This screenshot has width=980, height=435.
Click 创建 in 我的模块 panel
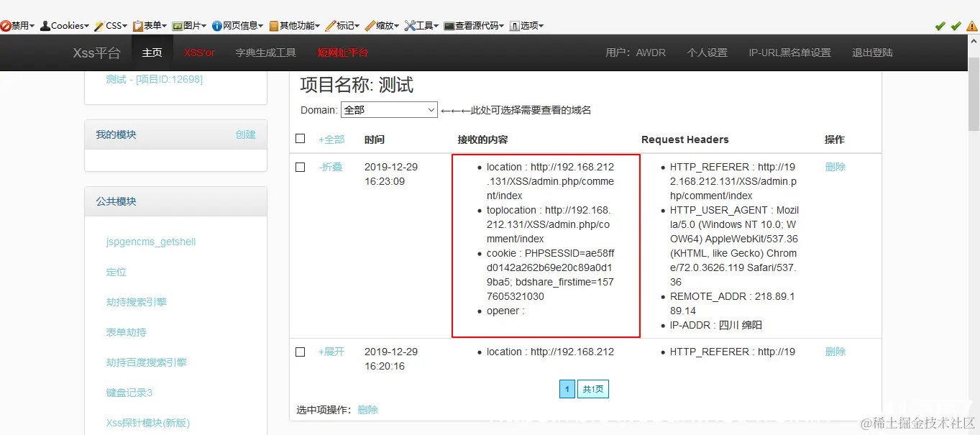(245, 134)
